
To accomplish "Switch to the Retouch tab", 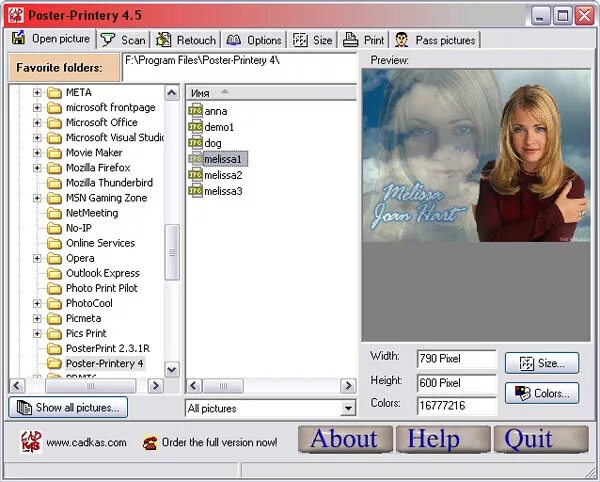I will point(186,40).
